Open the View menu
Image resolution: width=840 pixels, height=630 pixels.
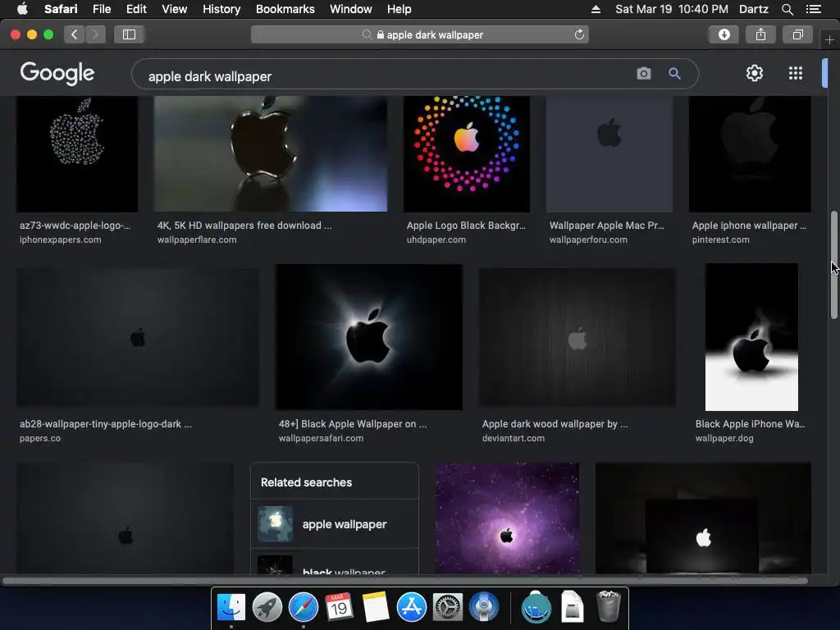click(175, 9)
